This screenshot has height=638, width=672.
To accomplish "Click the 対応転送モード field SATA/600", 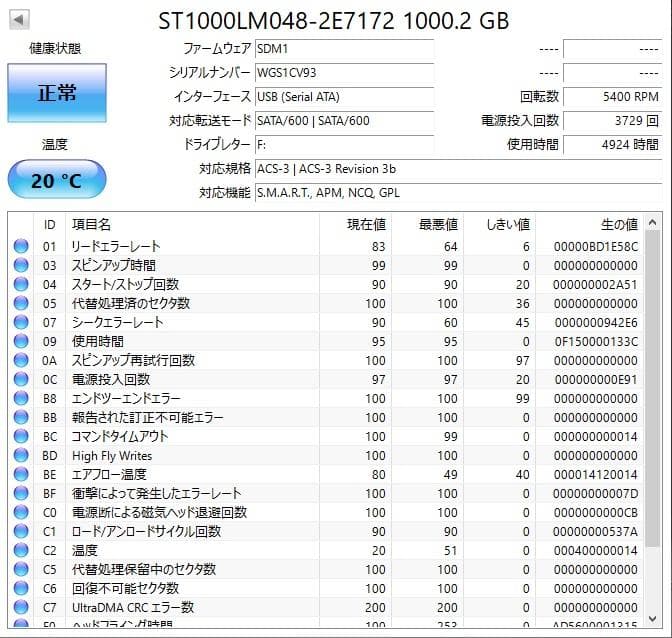I will click(x=345, y=121).
